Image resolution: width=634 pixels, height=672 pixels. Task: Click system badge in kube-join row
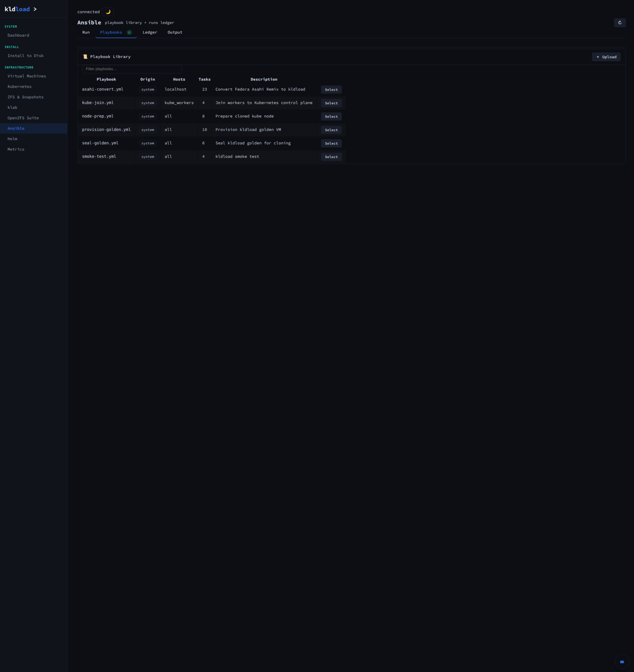148,103
